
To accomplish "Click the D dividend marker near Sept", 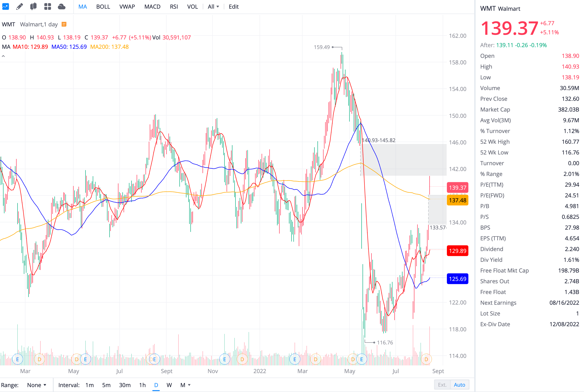I will coord(426,359).
